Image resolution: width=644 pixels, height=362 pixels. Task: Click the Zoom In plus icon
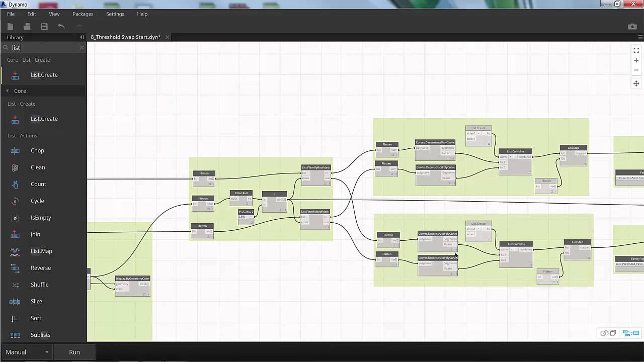[636, 60]
